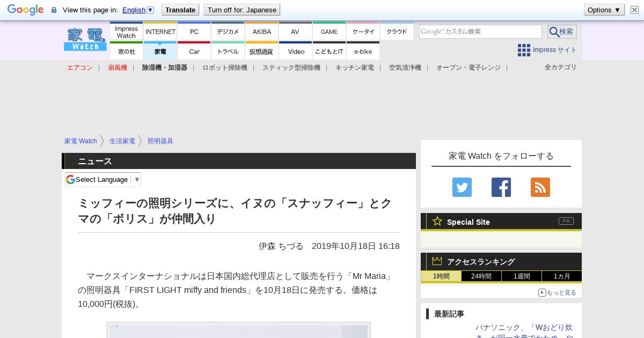Screen dimensions: 644x338
Task: Follow 家電 Watch on Twitter
Action: coord(462,187)
